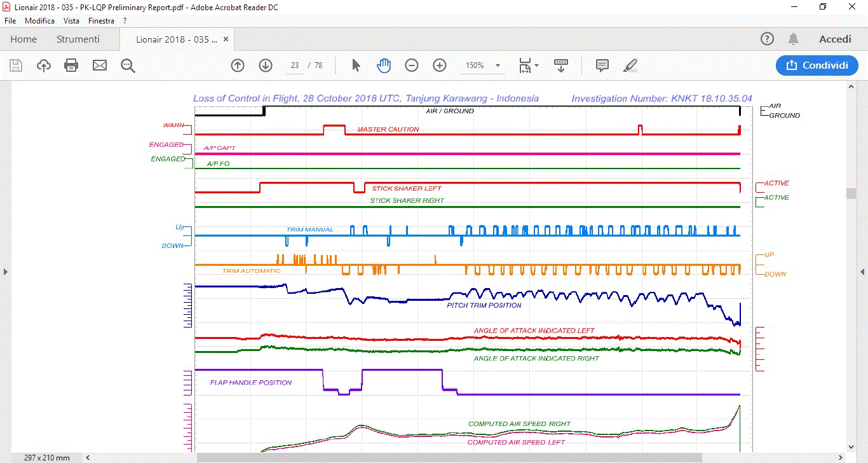Click COMPUTED AIR SPEED LEFT label
868x463 pixels.
pyautogui.click(x=516, y=442)
